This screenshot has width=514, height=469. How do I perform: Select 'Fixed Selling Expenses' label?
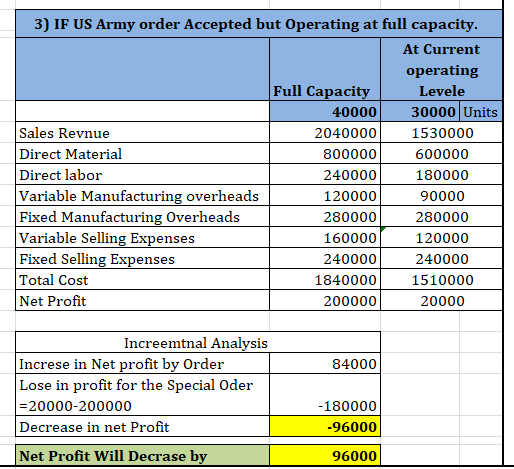click(142, 259)
